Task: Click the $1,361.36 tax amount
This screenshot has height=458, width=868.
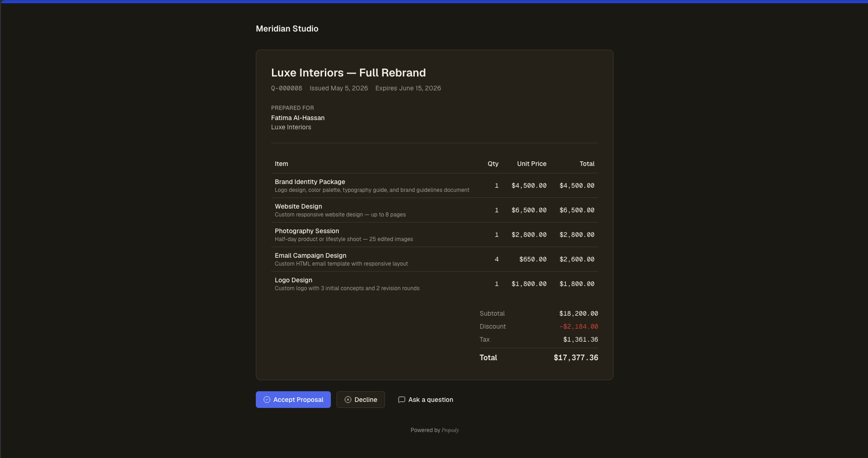Action: click(x=581, y=339)
